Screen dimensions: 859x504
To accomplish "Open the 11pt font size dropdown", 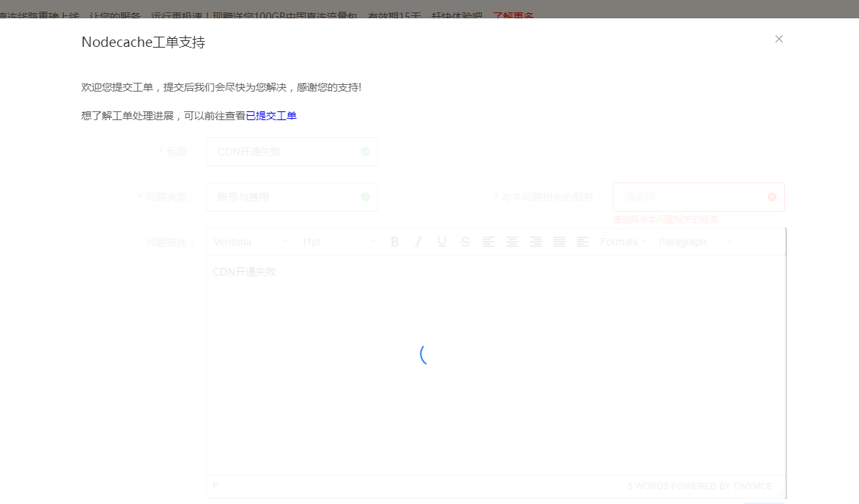I will click(x=338, y=242).
